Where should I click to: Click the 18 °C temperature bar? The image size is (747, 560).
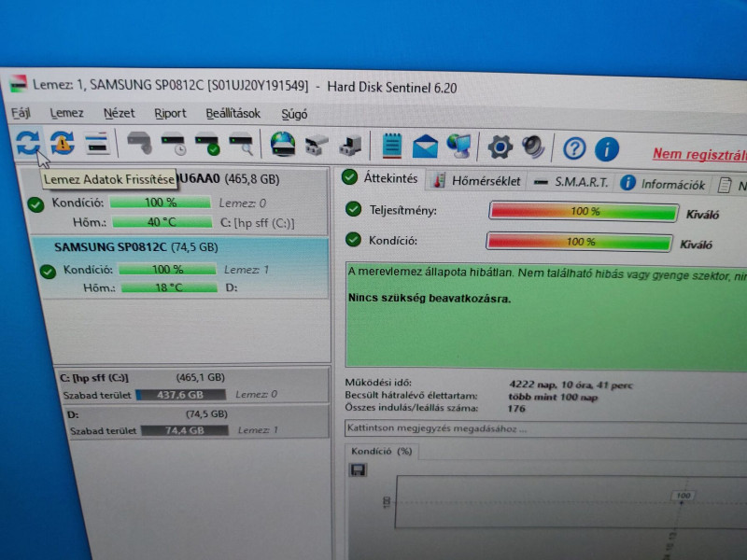coord(169,287)
